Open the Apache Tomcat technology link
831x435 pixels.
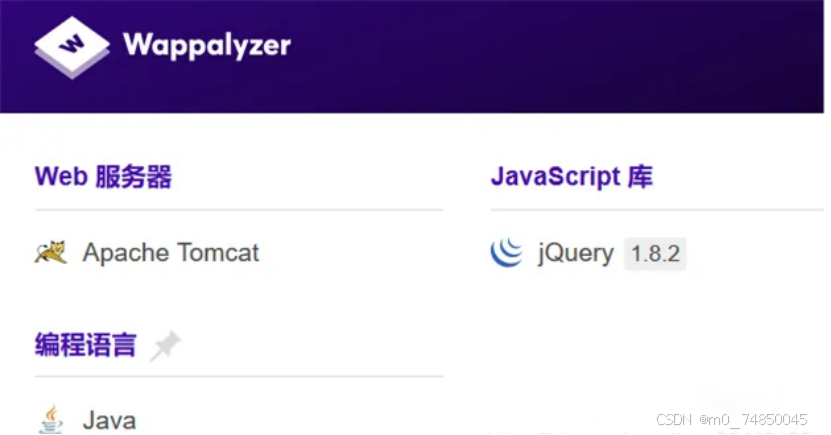pyautogui.click(x=171, y=253)
